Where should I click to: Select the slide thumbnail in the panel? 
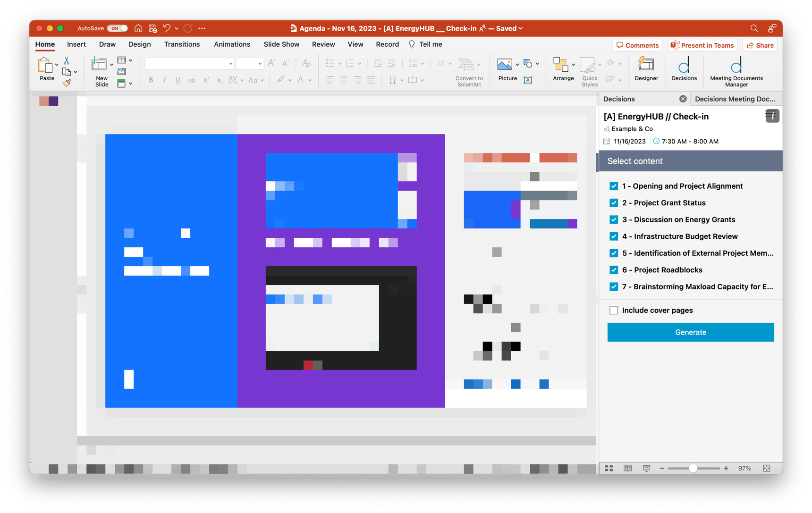pos(49,101)
